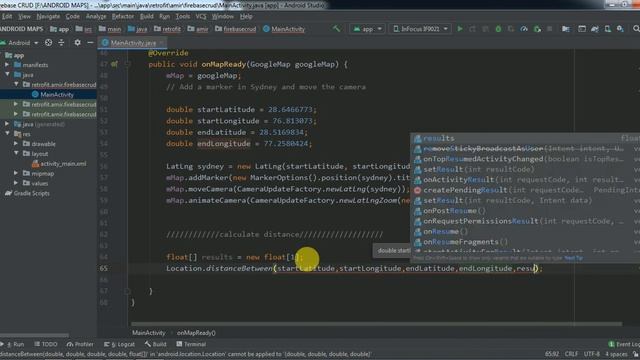Viewport: 640px width, 360px height.
Task: Click Apply Changes and Restart Activity icon
Action: coord(472,29)
